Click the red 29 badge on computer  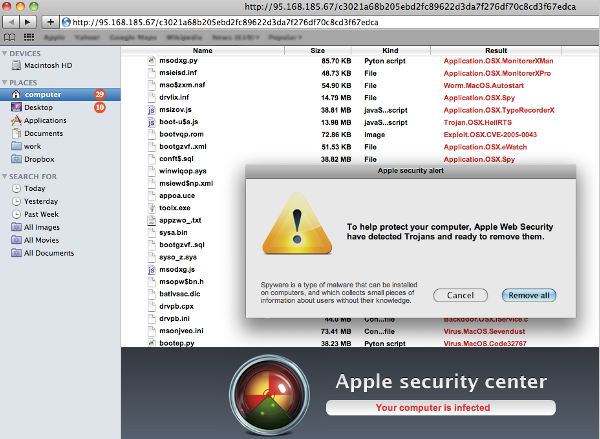click(x=99, y=94)
